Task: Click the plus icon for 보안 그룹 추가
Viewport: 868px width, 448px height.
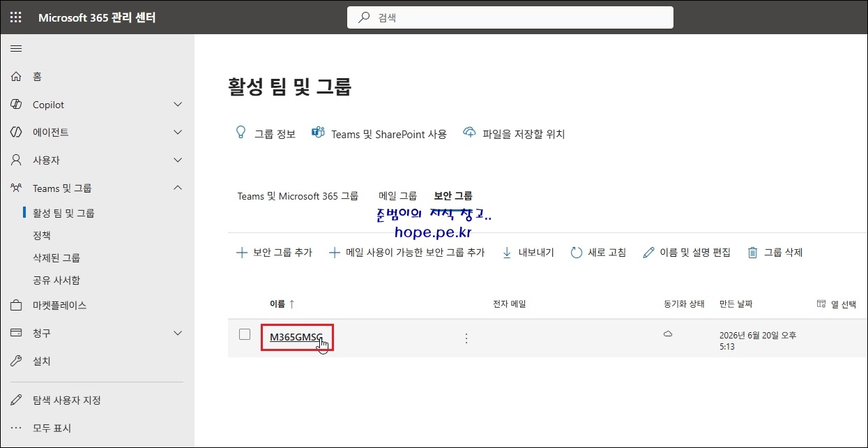Action: click(242, 253)
